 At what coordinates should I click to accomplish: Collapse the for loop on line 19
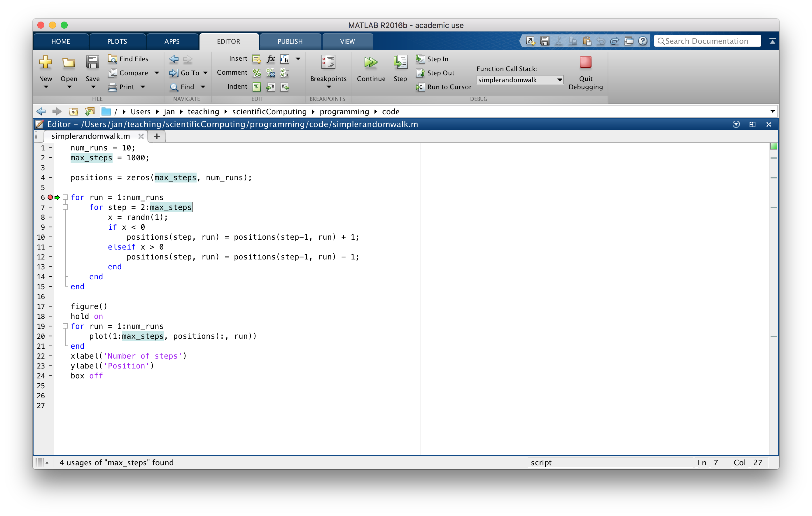(65, 326)
